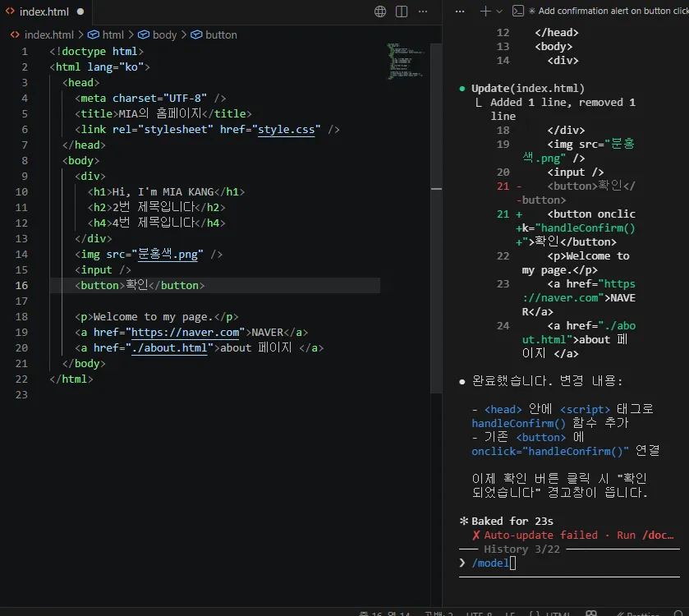689x616 pixels.
Task: Click the unsaved dot on index.html tab
Action: [80, 11]
